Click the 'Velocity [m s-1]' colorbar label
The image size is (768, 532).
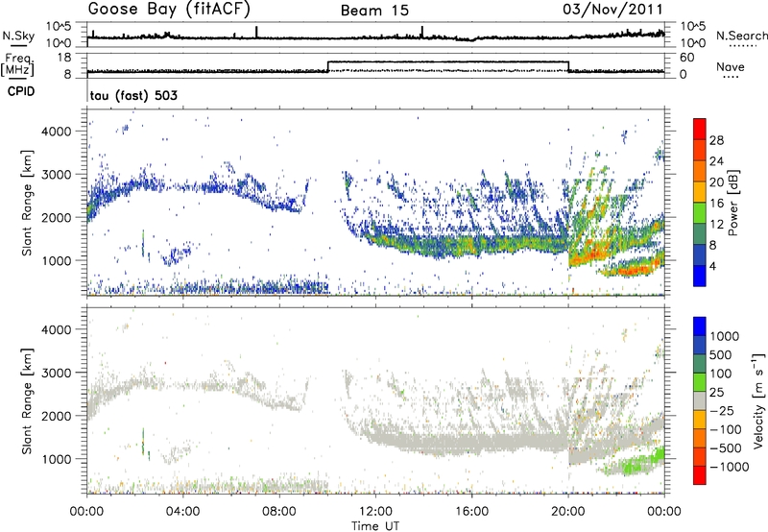(758, 400)
